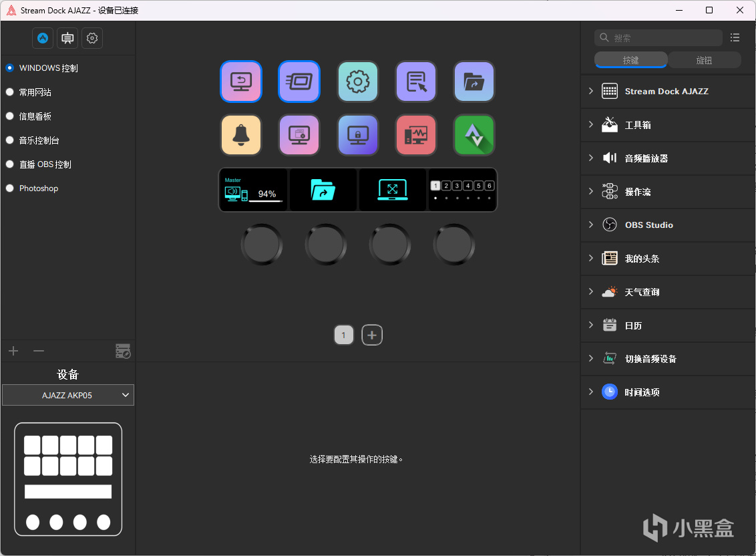Open the AJAZZ AKP05 device dropdown
756x556 pixels.
click(x=68, y=396)
